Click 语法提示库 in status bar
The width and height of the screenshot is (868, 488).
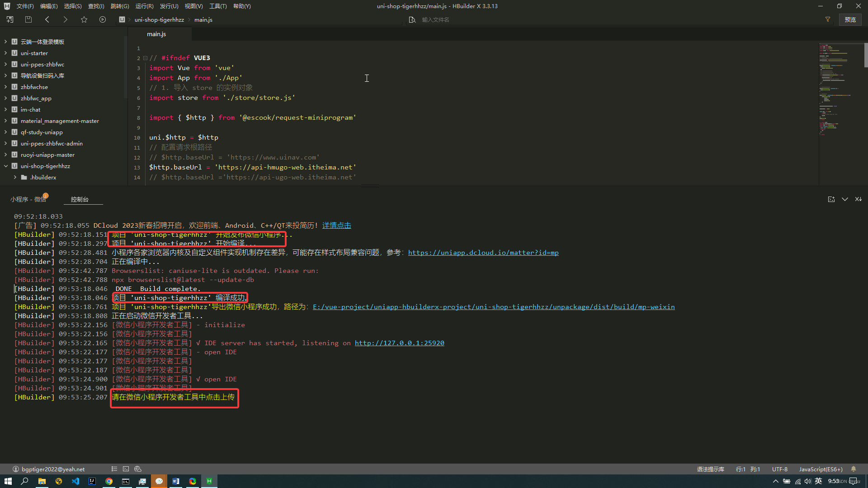coord(711,469)
